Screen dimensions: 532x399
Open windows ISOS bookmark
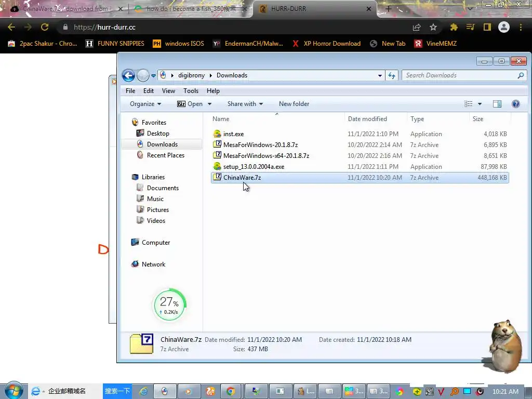pos(179,44)
